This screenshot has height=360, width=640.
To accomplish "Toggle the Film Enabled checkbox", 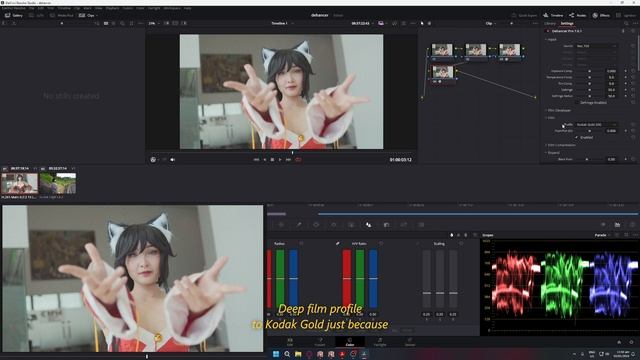I will coord(577,138).
